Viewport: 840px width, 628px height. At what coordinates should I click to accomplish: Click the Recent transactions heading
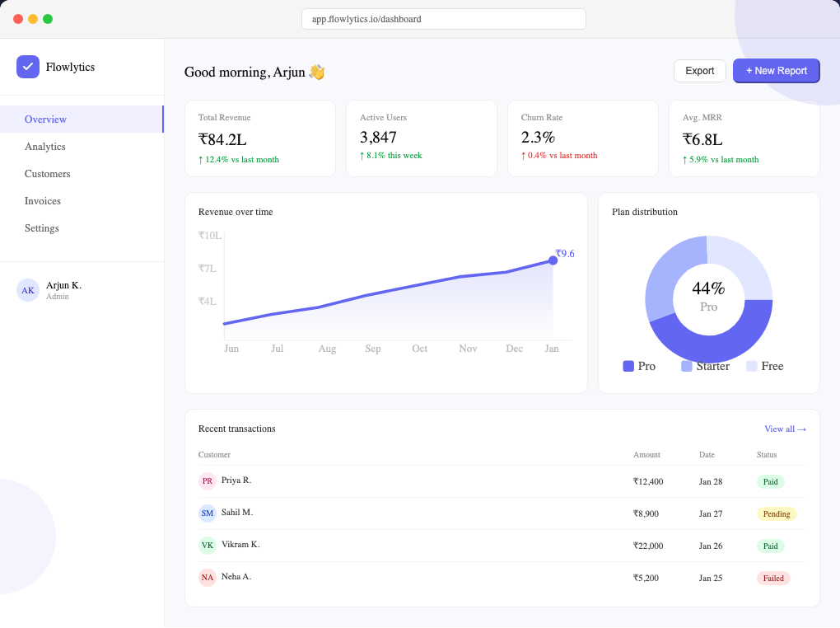[x=237, y=429]
